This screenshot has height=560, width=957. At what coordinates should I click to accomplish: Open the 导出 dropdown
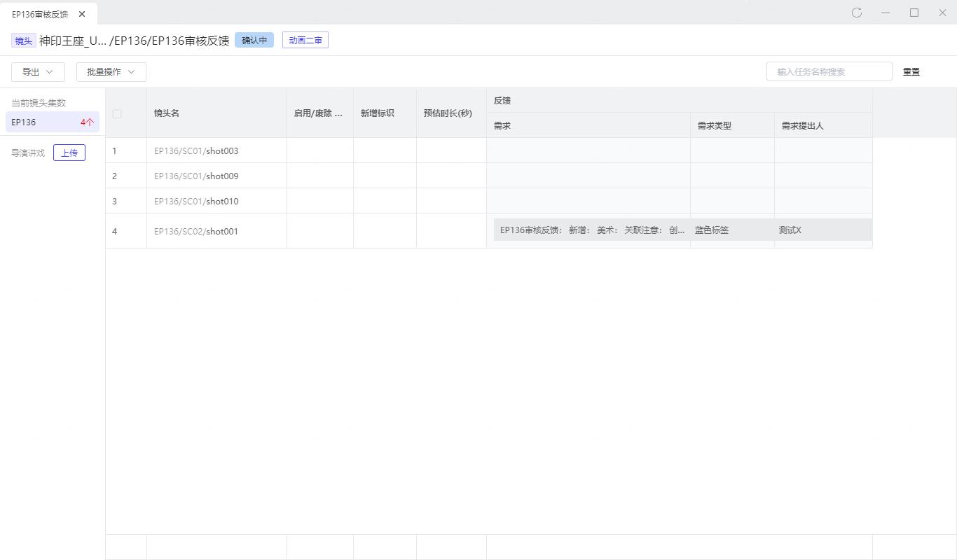click(x=38, y=71)
